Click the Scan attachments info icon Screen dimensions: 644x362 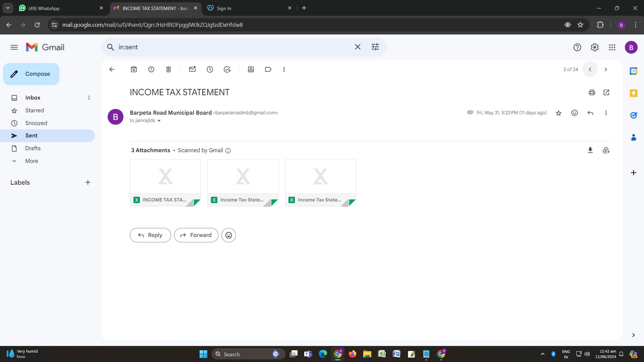point(228,150)
